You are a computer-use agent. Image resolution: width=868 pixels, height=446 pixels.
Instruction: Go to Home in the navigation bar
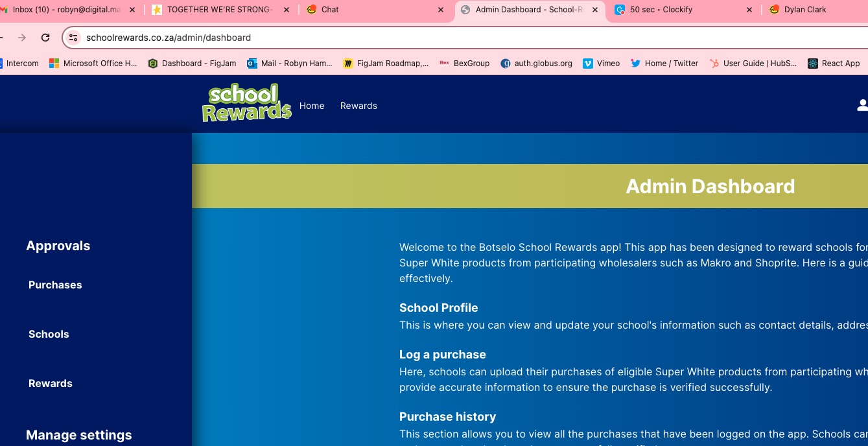312,106
